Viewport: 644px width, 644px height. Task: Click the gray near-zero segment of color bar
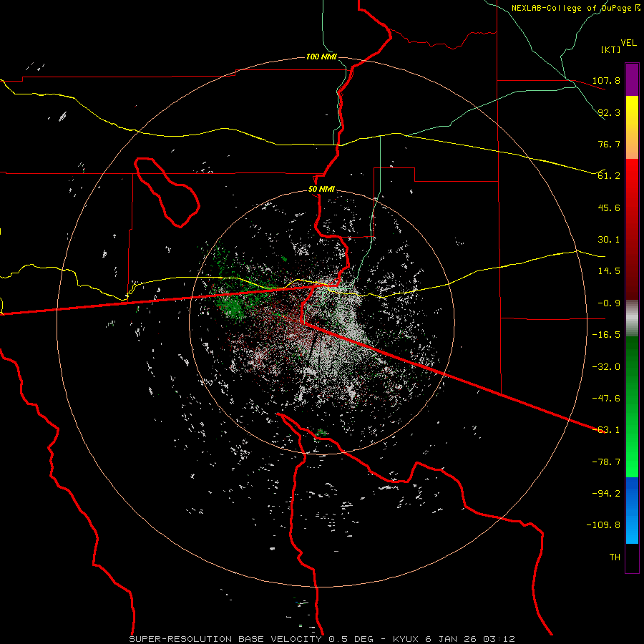632,318
